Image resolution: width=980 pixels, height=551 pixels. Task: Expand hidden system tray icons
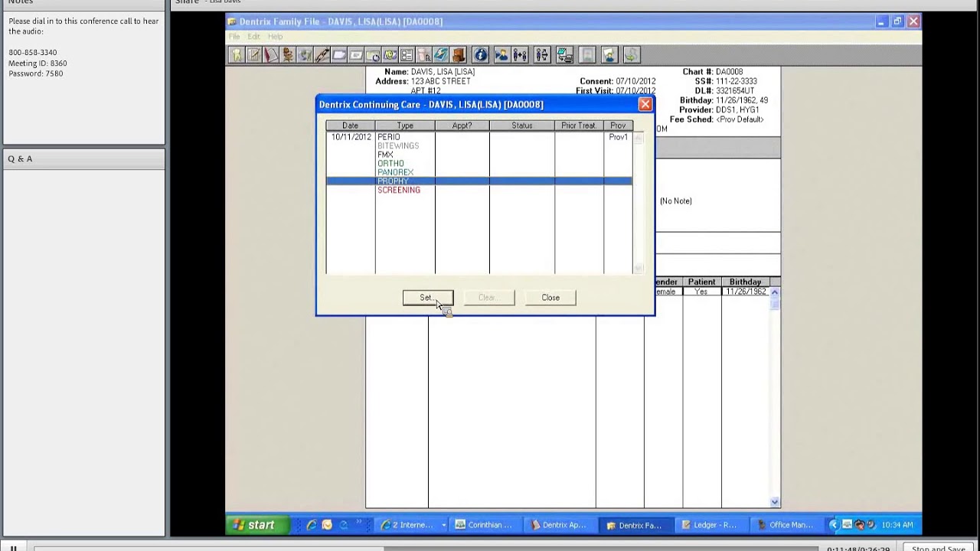coord(834,525)
